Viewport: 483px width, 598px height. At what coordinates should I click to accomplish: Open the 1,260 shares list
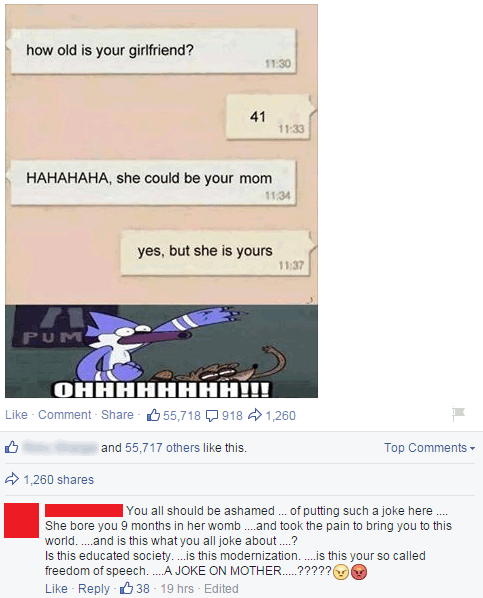click(58, 479)
